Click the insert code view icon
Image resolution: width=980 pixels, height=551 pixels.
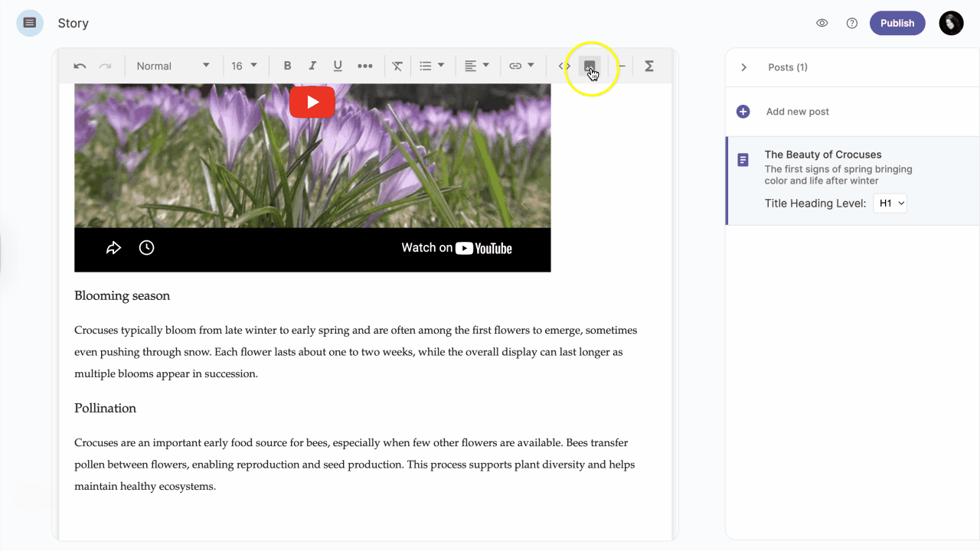[564, 66]
